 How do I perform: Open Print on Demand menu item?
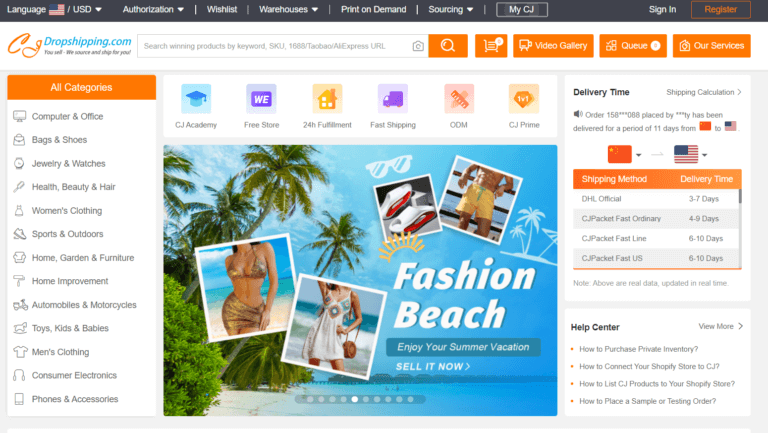click(373, 9)
